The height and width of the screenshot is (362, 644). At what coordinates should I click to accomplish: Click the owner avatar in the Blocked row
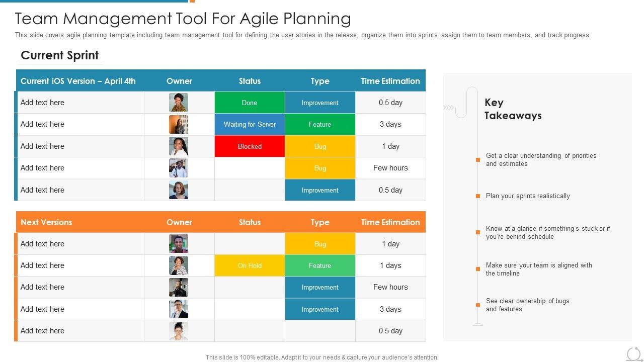(179, 146)
